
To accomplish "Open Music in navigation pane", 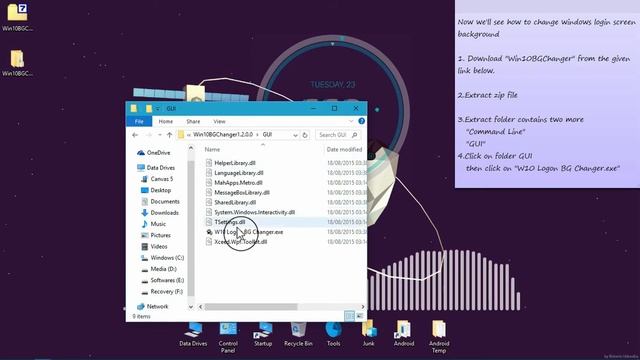I will [158, 224].
